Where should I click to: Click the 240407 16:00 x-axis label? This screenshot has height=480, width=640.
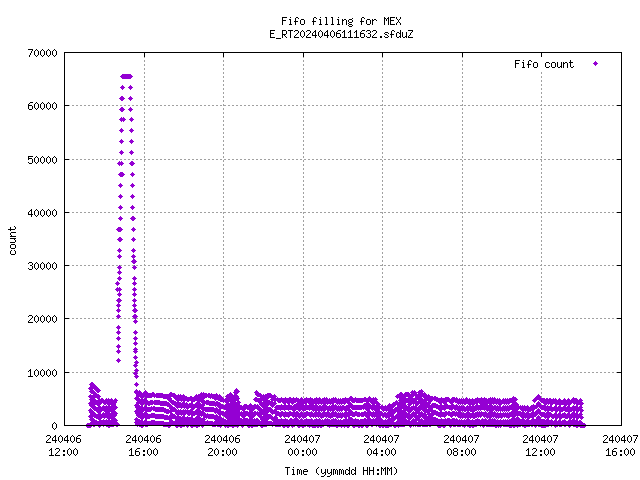click(x=620, y=446)
